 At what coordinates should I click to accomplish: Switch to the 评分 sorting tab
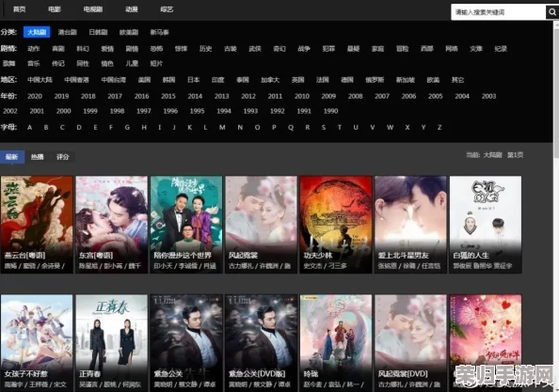coord(63,157)
